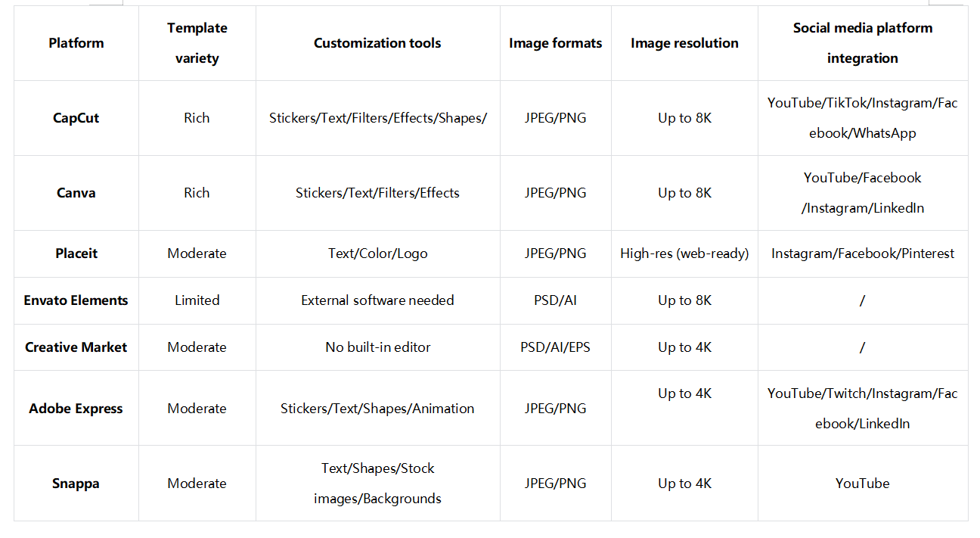Select the No built-in editor cell
980x538 pixels.
377,347
